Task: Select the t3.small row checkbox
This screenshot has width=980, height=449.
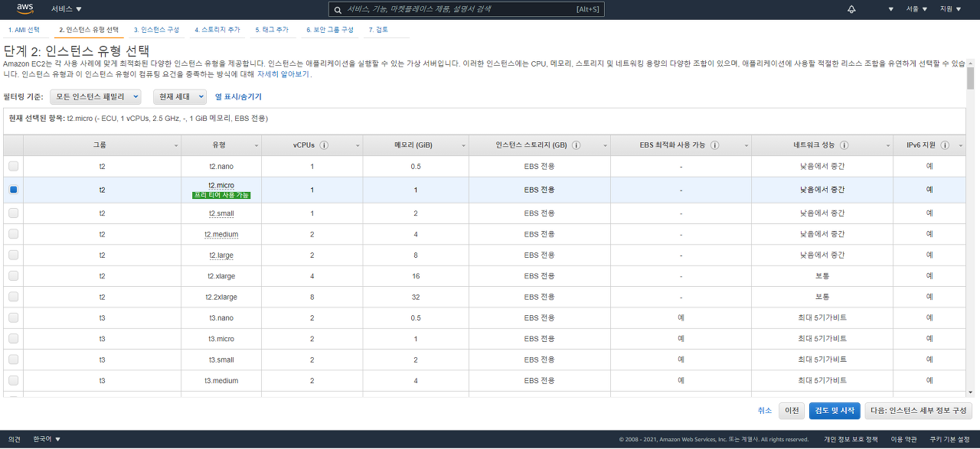Action: [x=13, y=360]
